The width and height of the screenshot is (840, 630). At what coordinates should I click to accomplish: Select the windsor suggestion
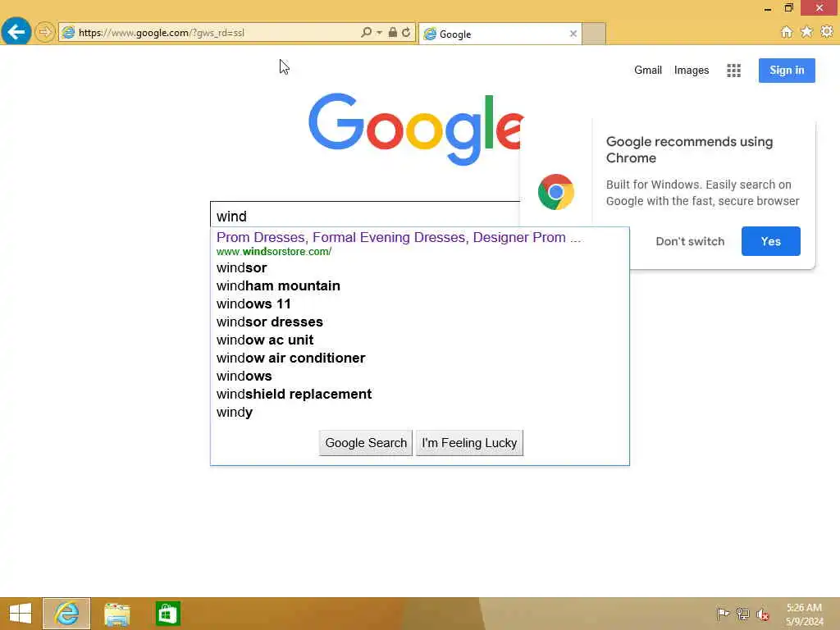420,267
